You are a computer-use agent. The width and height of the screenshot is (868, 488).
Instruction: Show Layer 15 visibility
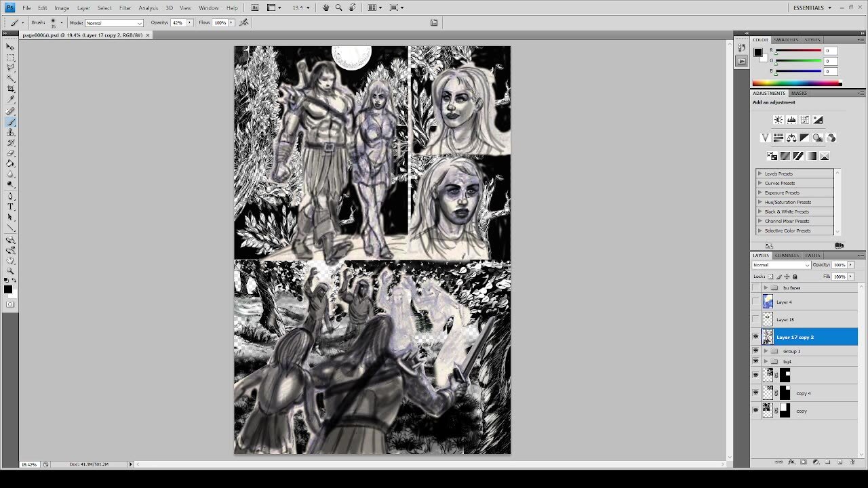(x=755, y=319)
